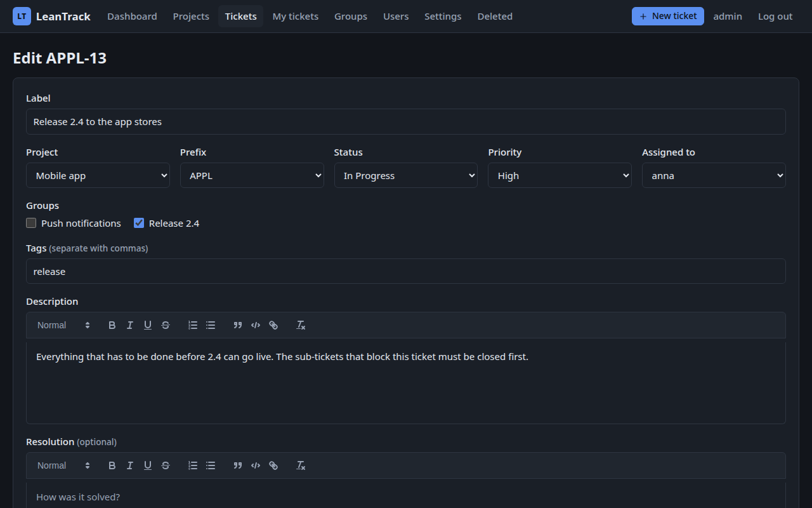Insert blockquote in the Resolution editor

click(x=238, y=465)
